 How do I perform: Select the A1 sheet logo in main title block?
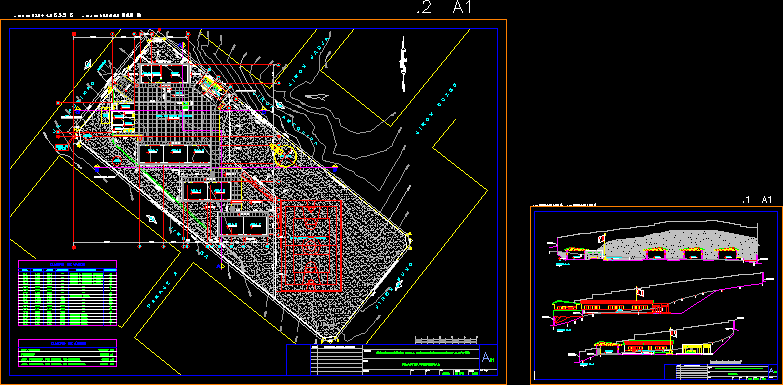tap(487, 358)
